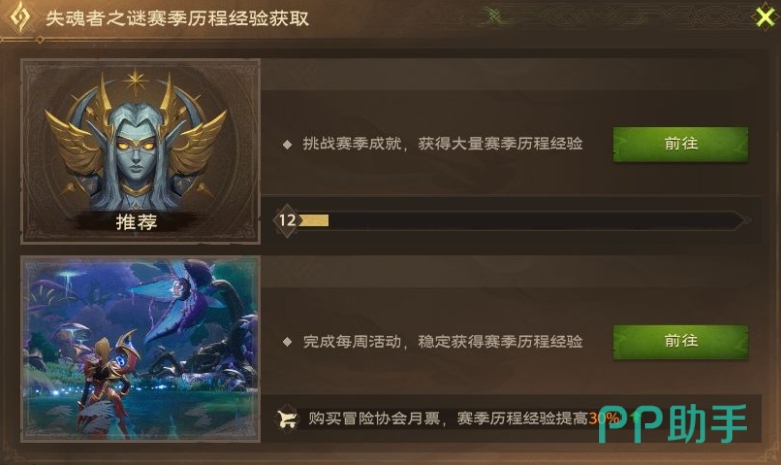781x465 pixels.
Task: Click the diamond bullet before 完成每周活动
Action: point(287,342)
